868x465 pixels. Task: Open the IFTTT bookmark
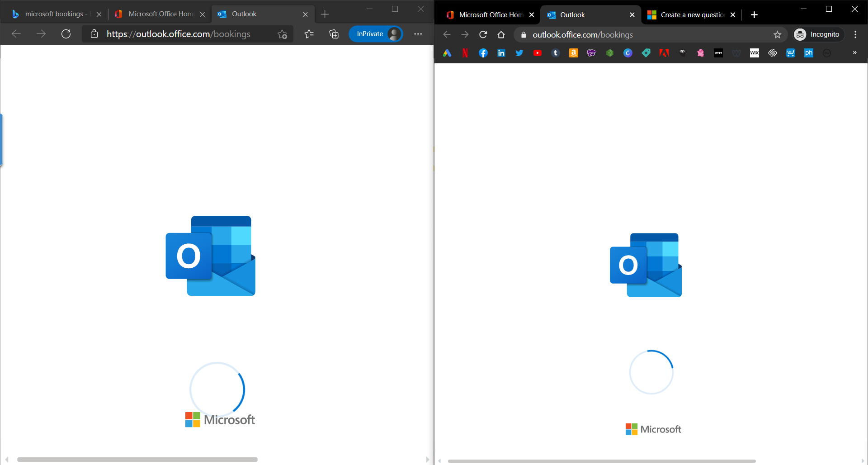pos(718,53)
